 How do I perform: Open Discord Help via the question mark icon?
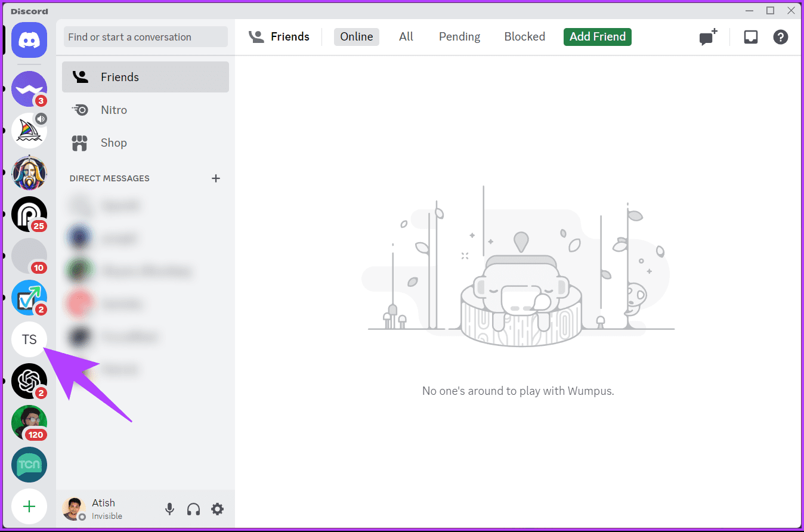(780, 36)
